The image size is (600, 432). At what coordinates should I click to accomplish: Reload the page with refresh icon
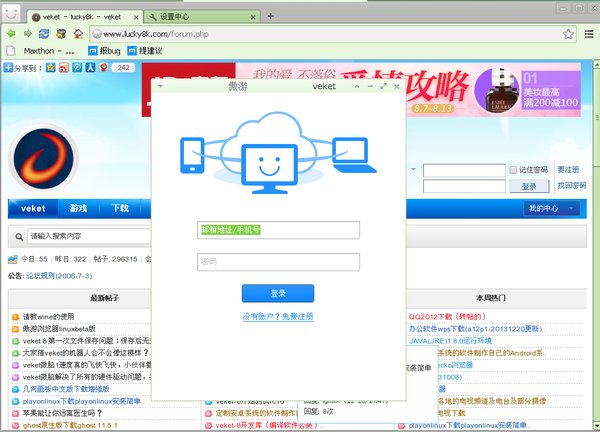point(44,34)
